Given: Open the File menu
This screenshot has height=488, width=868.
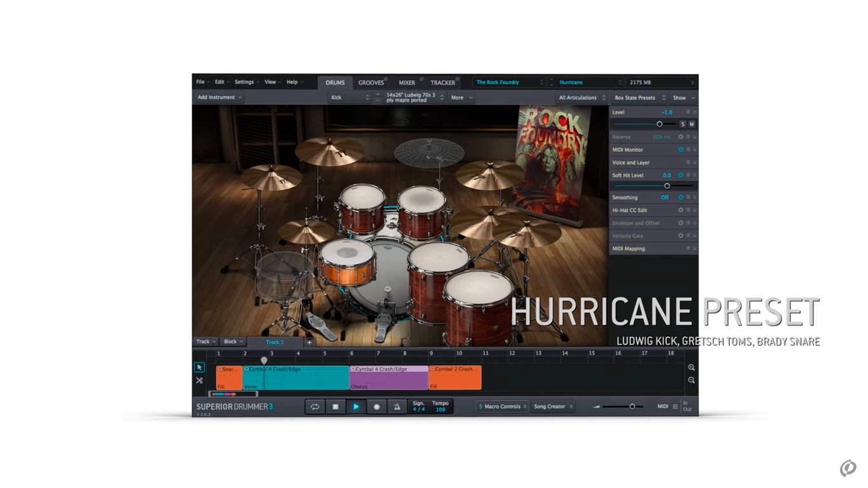Looking at the screenshot, I should point(203,82).
